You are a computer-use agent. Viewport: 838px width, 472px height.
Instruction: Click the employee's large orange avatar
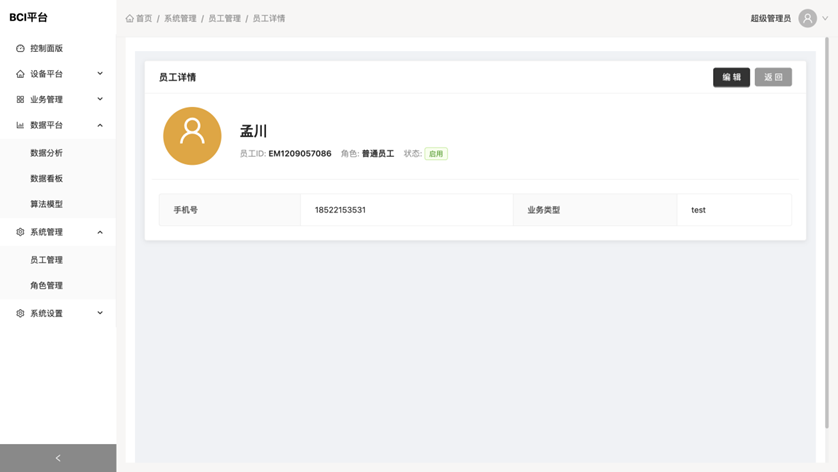[x=192, y=136]
